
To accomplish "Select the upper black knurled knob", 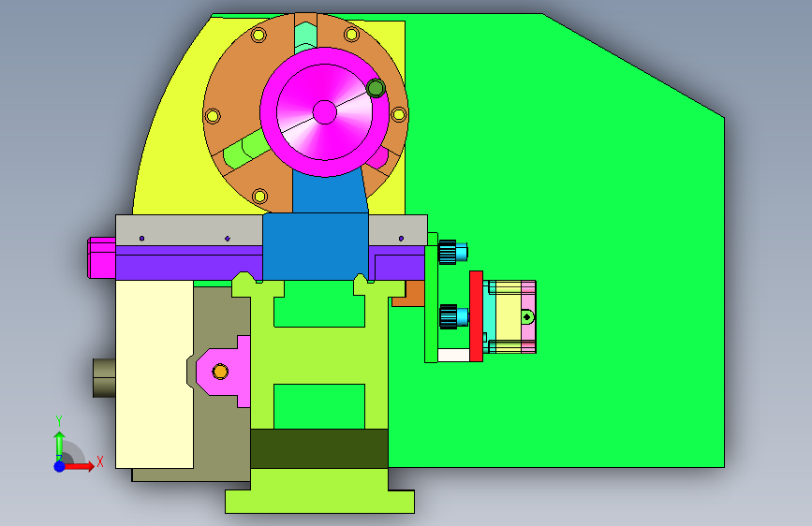I will [447, 252].
